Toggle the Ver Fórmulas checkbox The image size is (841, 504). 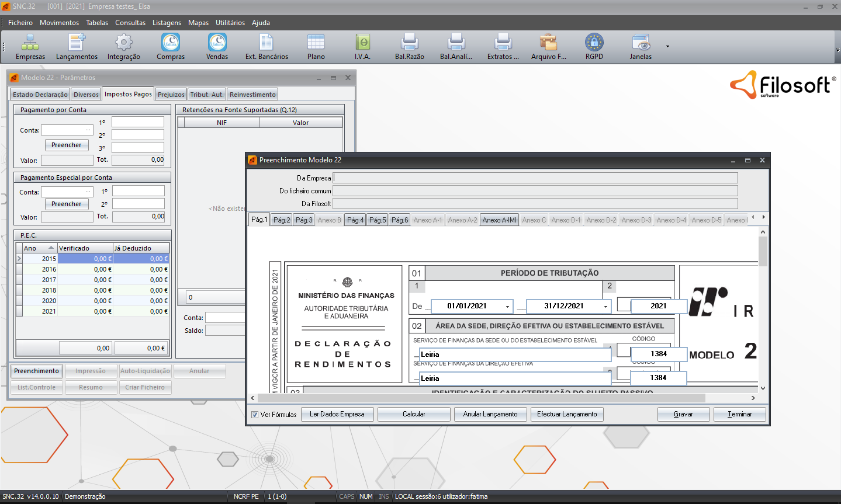256,414
